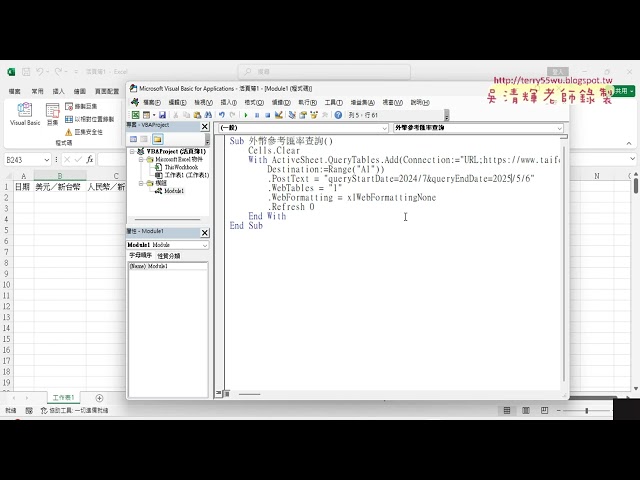Click the Insert UserForm toolbar icon

tap(146, 115)
